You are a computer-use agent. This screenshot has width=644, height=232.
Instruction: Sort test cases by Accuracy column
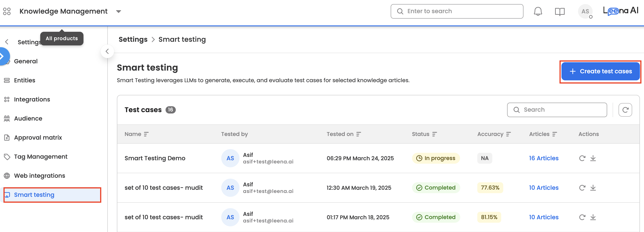(508, 134)
